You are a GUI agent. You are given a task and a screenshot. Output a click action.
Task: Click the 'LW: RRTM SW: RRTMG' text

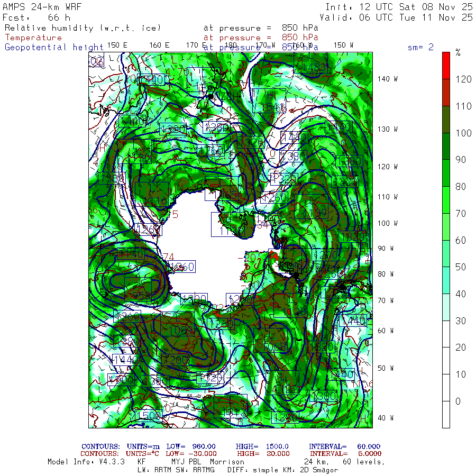[x=176, y=470]
